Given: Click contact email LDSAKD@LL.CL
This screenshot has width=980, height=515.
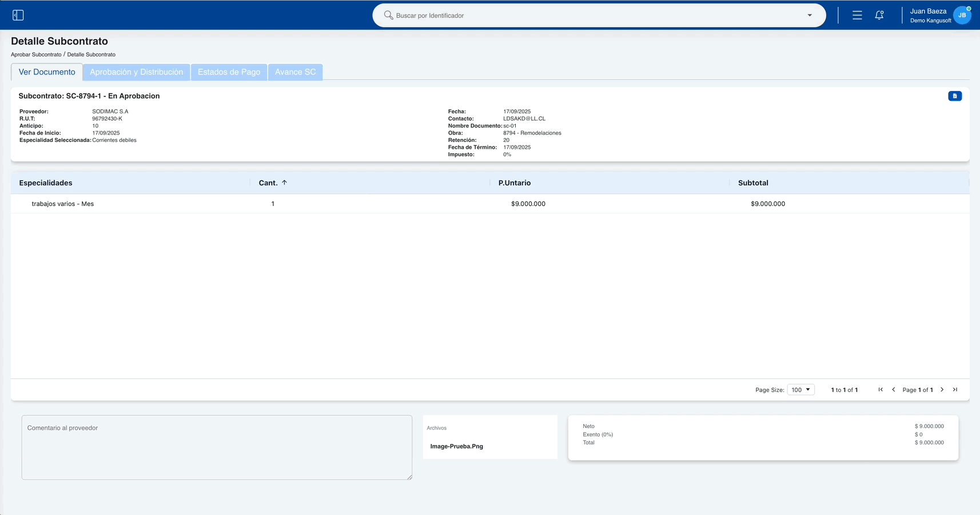Looking at the screenshot, I should point(524,118).
